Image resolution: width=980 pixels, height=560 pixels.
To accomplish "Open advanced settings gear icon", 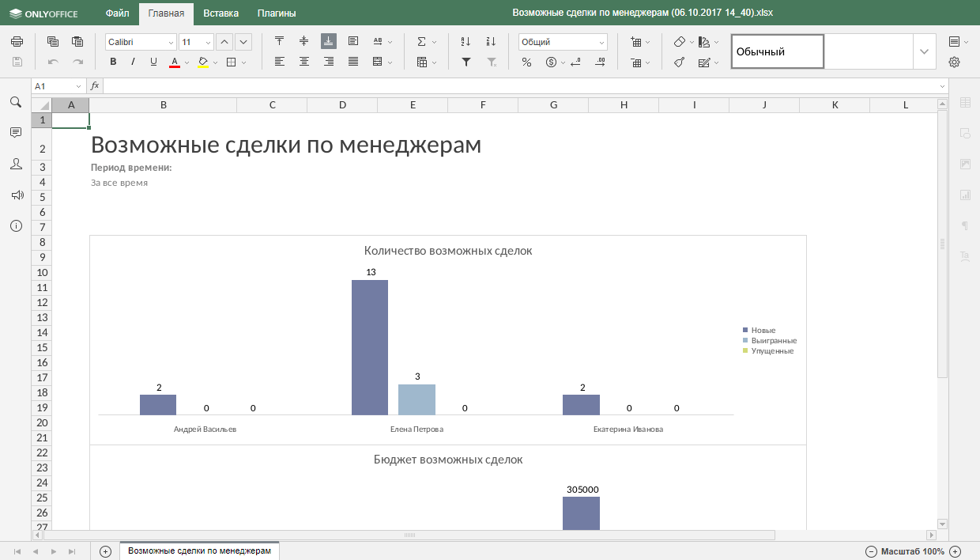I will [x=954, y=62].
